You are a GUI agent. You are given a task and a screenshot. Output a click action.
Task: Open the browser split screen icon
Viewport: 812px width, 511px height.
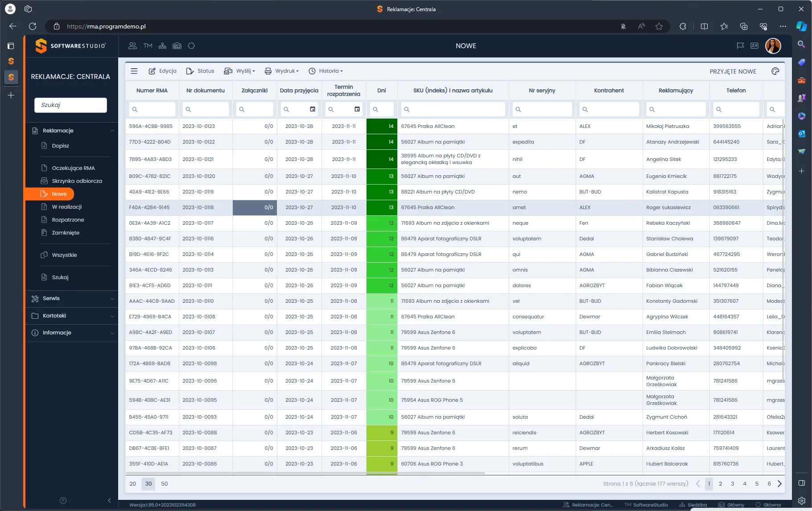(x=705, y=26)
